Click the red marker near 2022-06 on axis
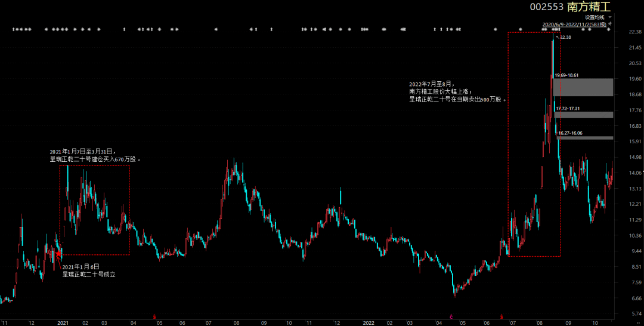 (501, 316)
